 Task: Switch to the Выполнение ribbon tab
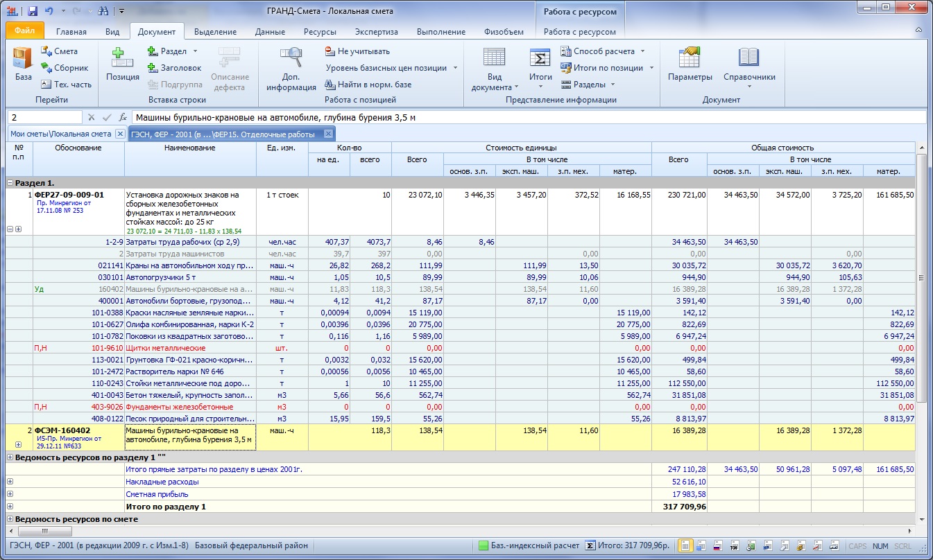tap(440, 32)
